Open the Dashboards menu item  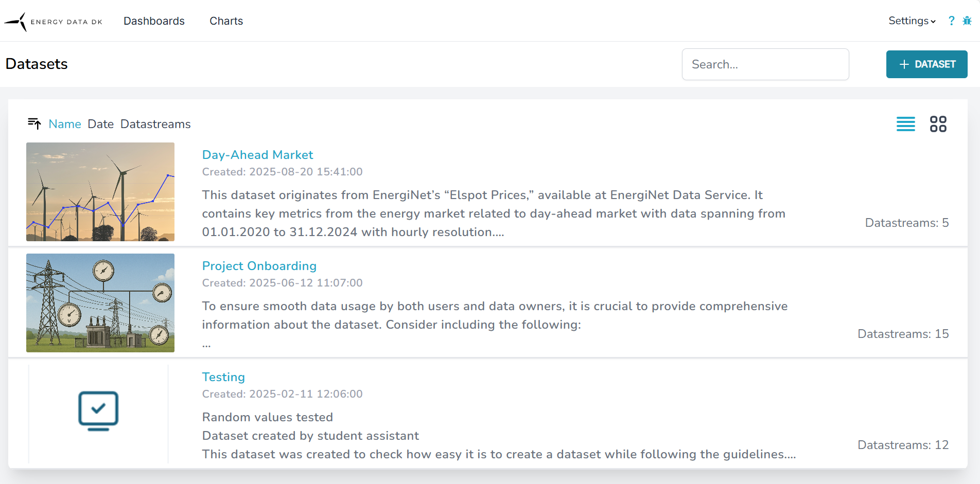[154, 21]
